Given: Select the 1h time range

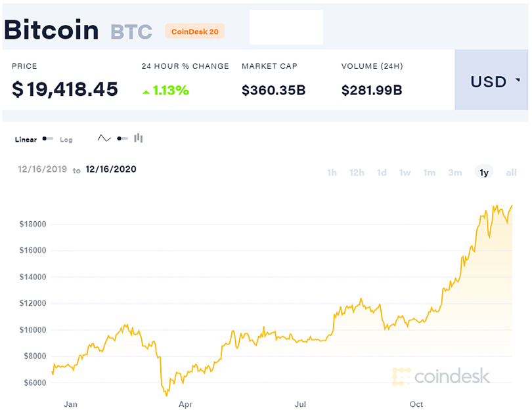Looking at the screenshot, I should pyautogui.click(x=332, y=172).
